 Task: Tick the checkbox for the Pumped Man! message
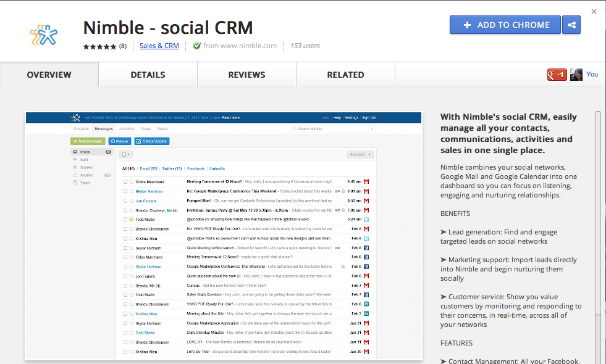click(x=125, y=201)
